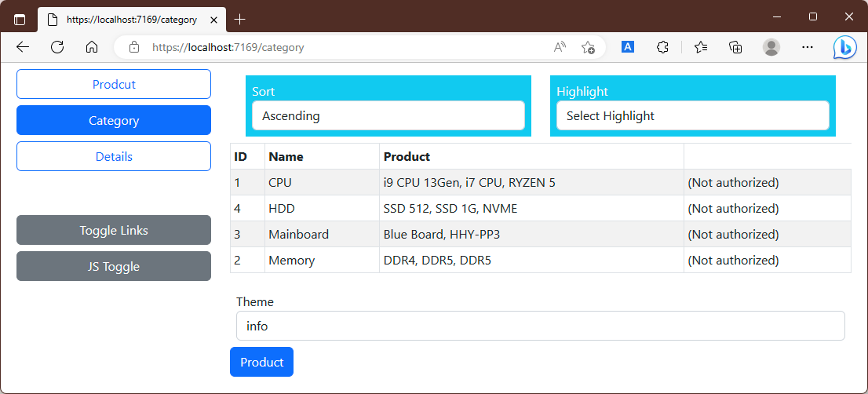Open the Details navigation link
The height and width of the screenshot is (394, 868).
tap(114, 156)
